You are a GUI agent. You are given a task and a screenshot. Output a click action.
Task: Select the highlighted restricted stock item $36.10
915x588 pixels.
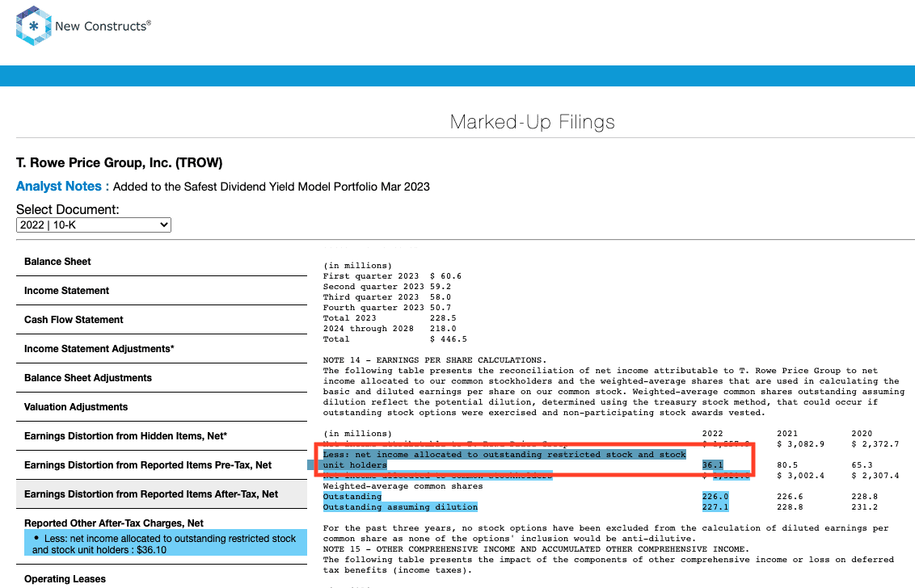click(x=166, y=544)
